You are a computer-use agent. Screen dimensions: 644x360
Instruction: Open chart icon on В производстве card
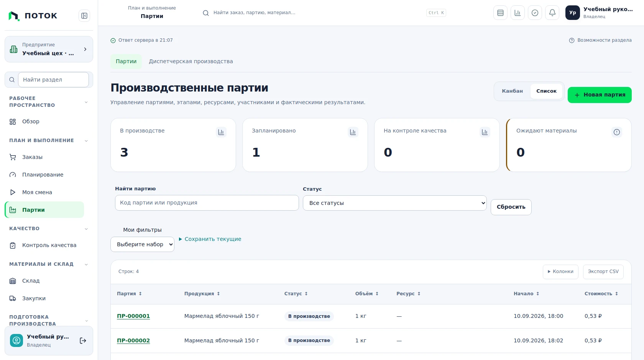[221, 132]
